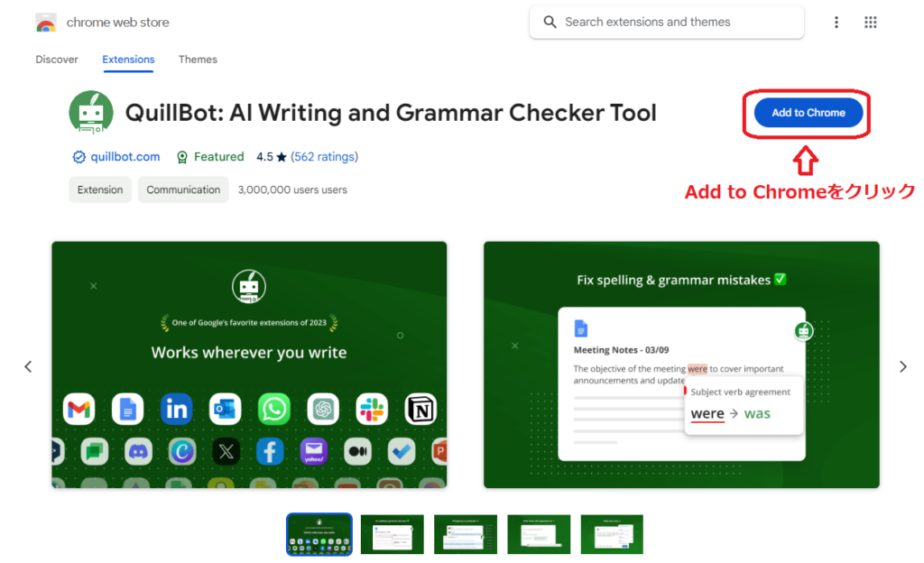This screenshot has height=563, width=924.
Task: Select the second screenshot thumbnail
Action: coord(393,534)
